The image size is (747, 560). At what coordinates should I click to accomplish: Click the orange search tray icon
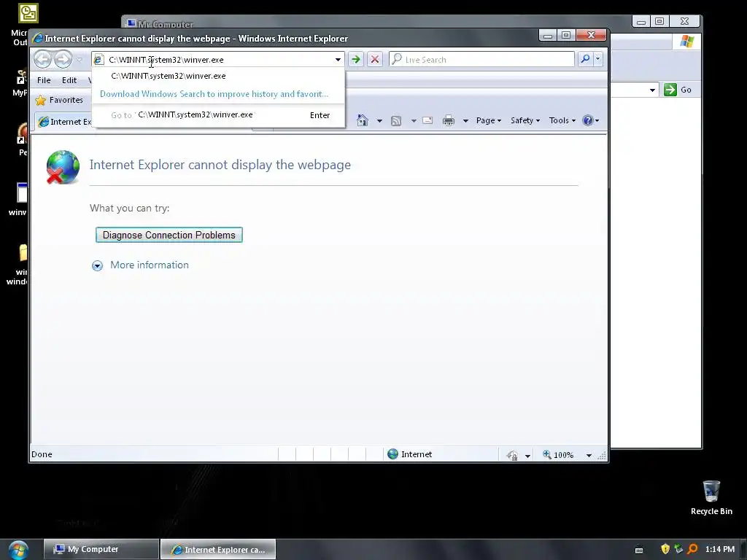click(x=692, y=549)
